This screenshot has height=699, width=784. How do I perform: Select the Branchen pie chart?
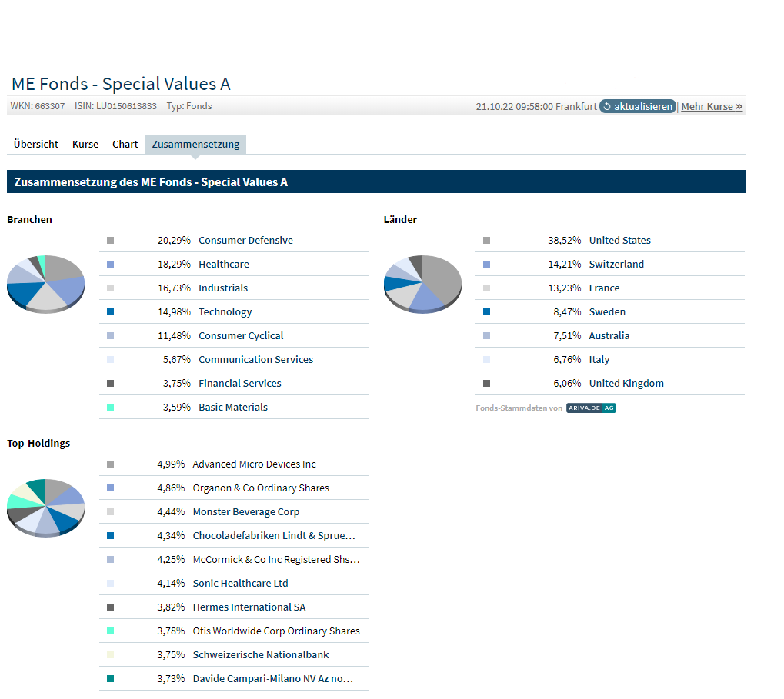[x=45, y=284]
